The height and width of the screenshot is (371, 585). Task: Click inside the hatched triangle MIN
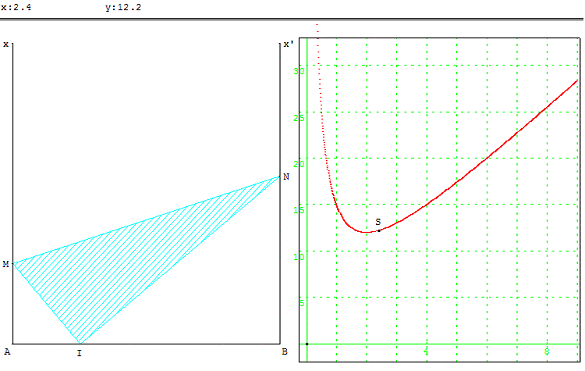[123, 261]
